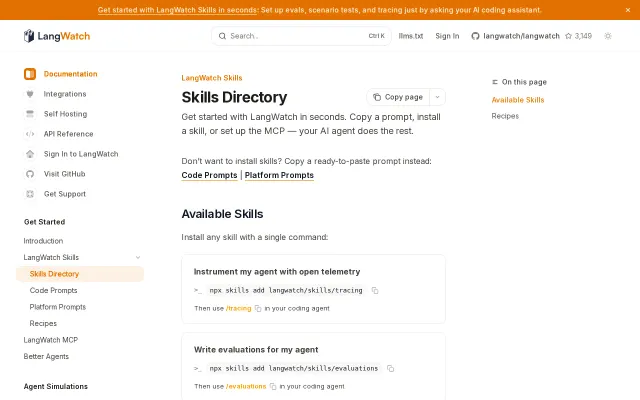Open Code Prompts sidebar page

(x=53, y=291)
